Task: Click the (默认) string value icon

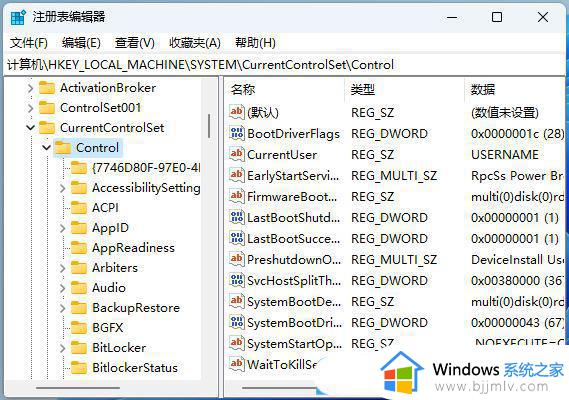Action: pos(237,113)
